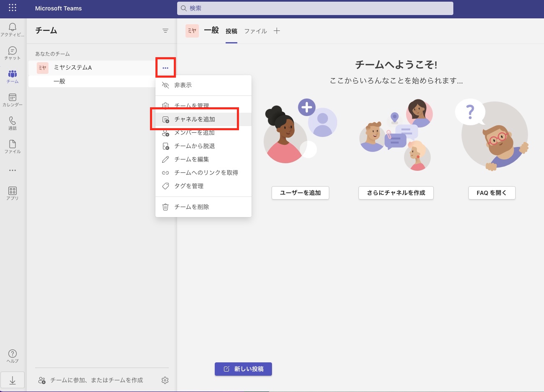Click the ミヤ team avatar in the channel header

tap(192, 30)
